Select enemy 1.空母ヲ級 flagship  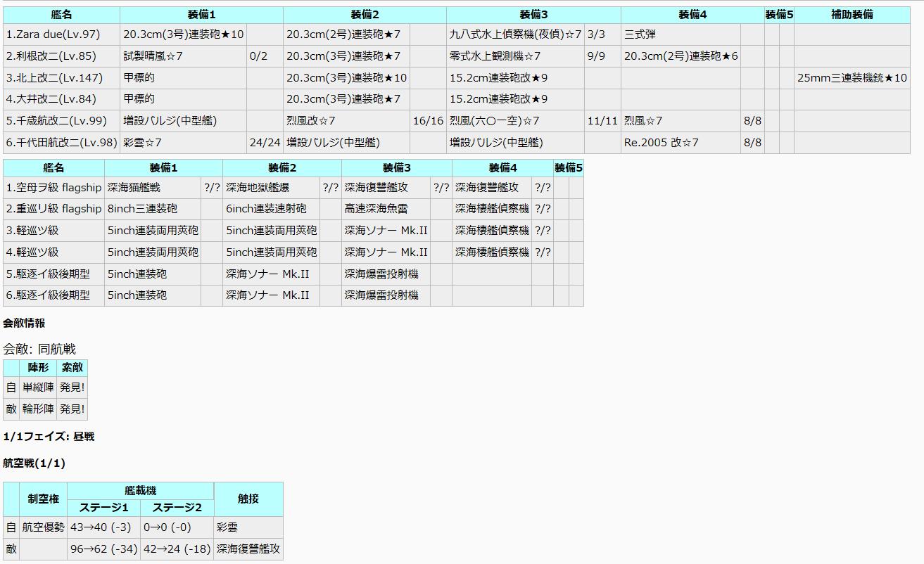click(x=53, y=187)
